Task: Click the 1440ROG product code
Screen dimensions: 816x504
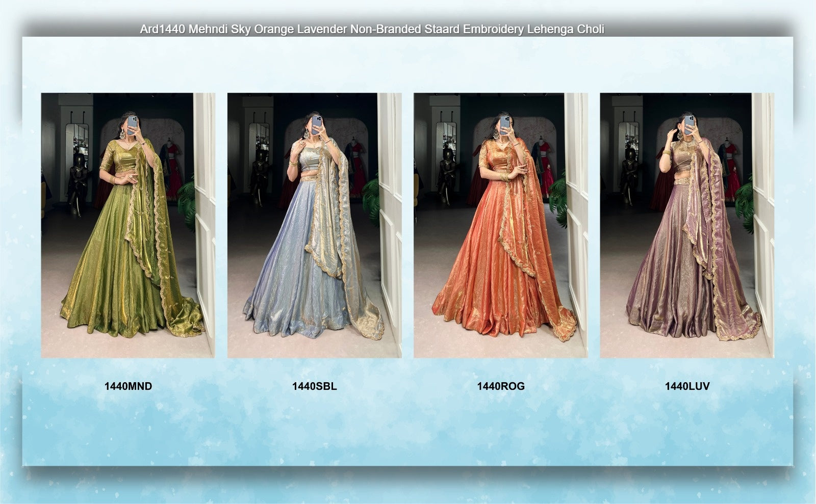Action: [x=500, y=386]
